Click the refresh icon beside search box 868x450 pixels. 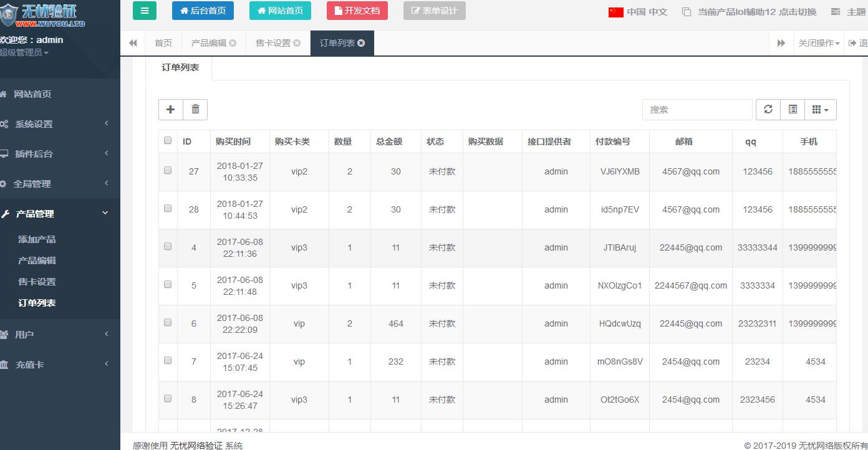click(768, 110)
